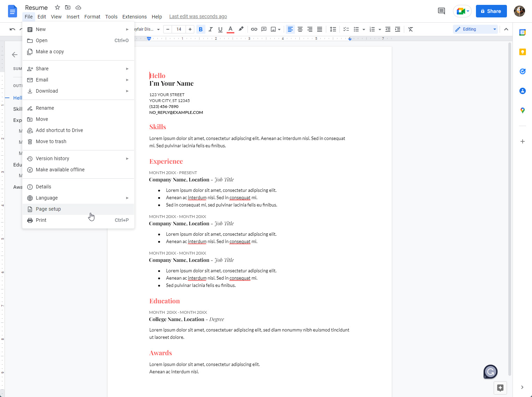Choose Make a copy menu entry
This screenshot has height=397, width=532.
pyautogui.click(x=50, y=52)
